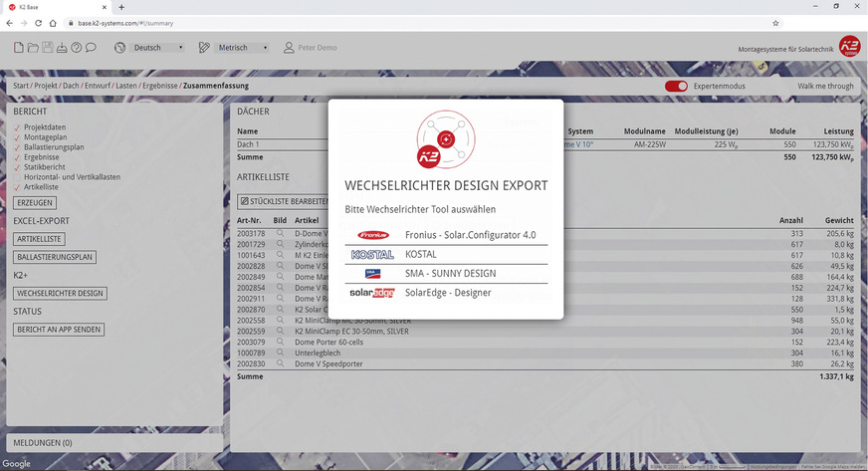
Task: Open project via folder icon
Action: click(33, 47)
